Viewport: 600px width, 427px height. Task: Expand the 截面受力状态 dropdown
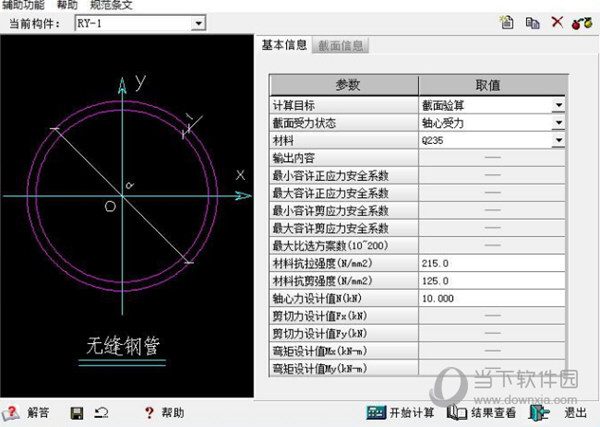pyautogui.click(x=558, y=123)
